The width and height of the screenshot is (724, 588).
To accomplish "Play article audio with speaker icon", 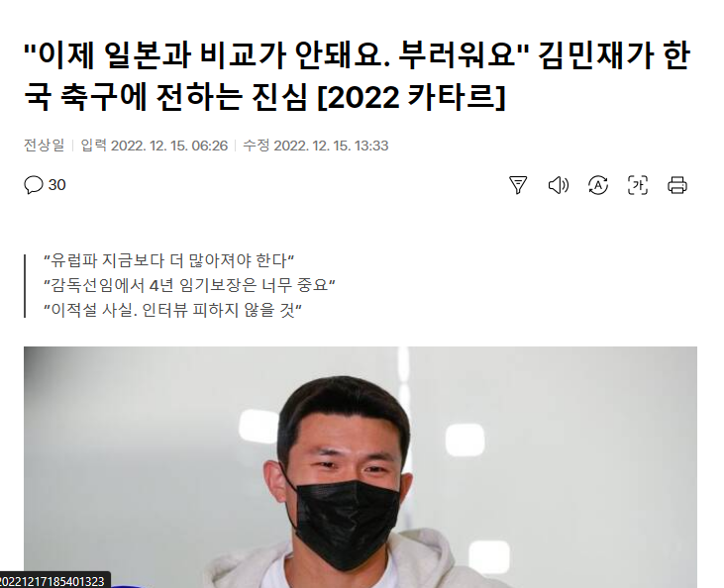I will click(558, 185).
